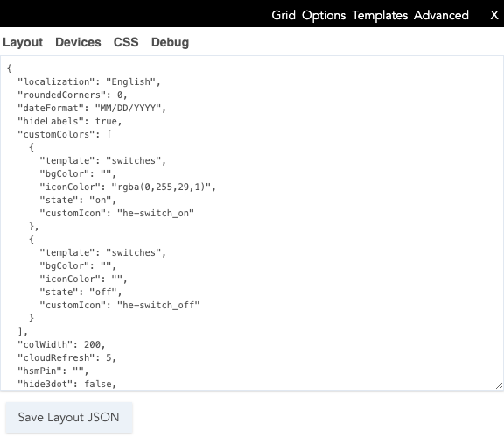The height and width of the screenshot is (438, 504).
Task: Click the "hideLabels": true line
Action: (70, 122)
